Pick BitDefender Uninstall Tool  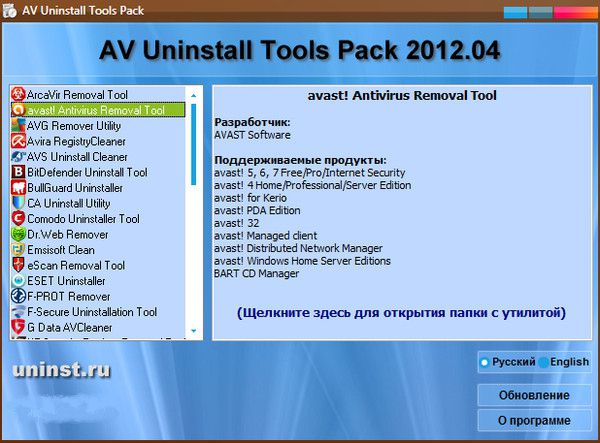[x=98, y=172]
